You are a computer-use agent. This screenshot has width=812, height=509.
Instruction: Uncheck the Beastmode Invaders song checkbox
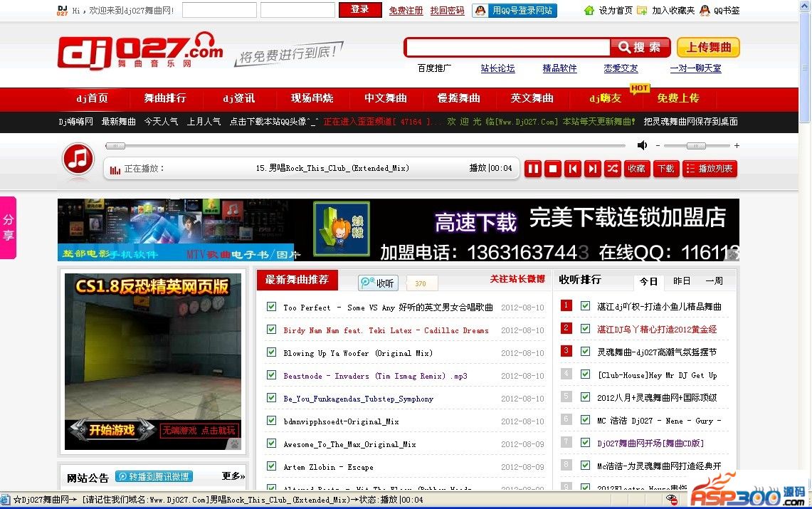tap(271, 375)
